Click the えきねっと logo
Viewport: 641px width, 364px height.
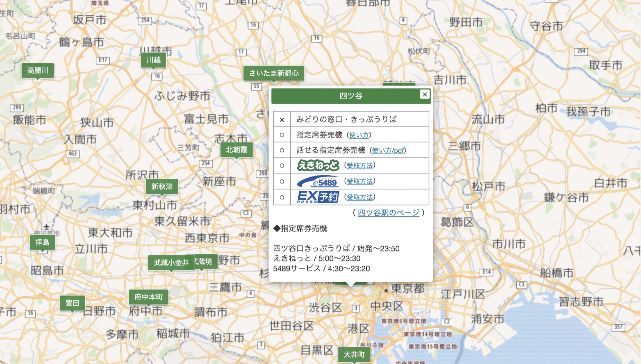(x=318, y=165)
